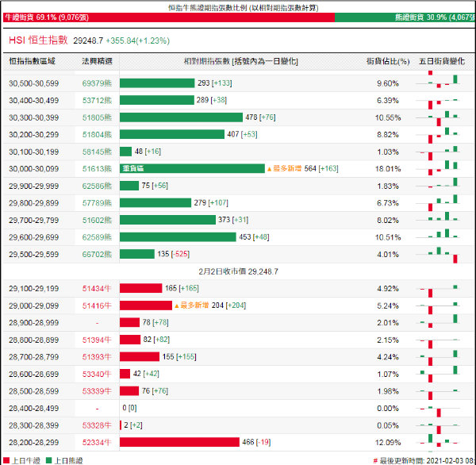Open the 51613熊 warrant link
Viewport: 476px width, 465px height.
[x=97, y=168]
